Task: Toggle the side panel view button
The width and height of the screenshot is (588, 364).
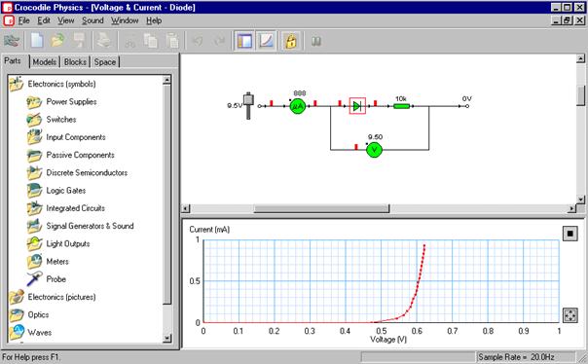Action: tap(244, 41)
